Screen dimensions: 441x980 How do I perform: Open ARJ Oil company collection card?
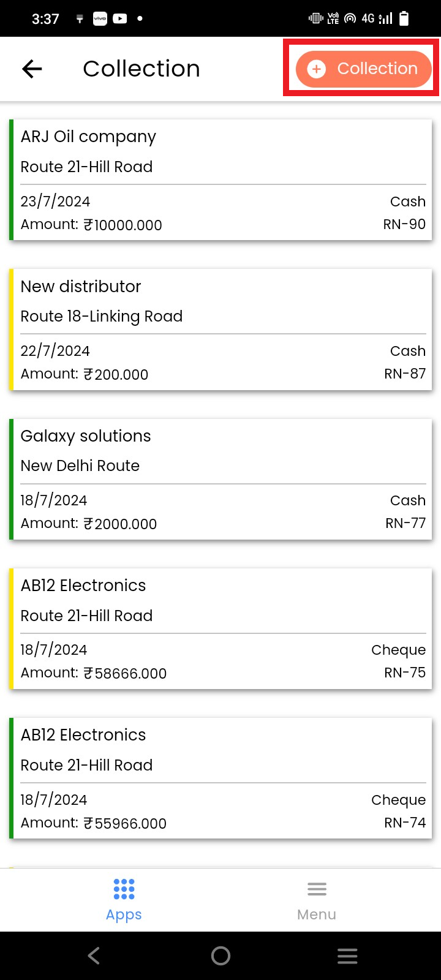tap(222, 180)
